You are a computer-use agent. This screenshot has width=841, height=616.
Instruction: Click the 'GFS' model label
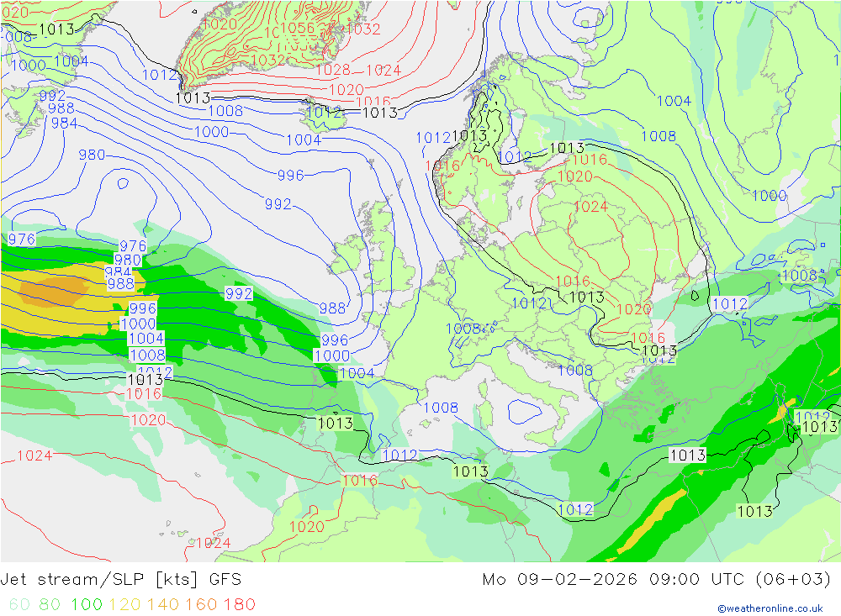pos(225,580)
